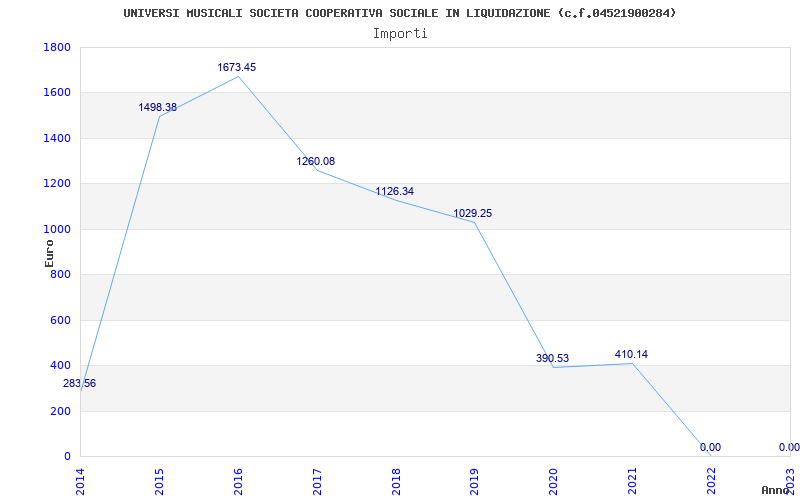Select the 2020 x-axis label

[x=554, y=482]
